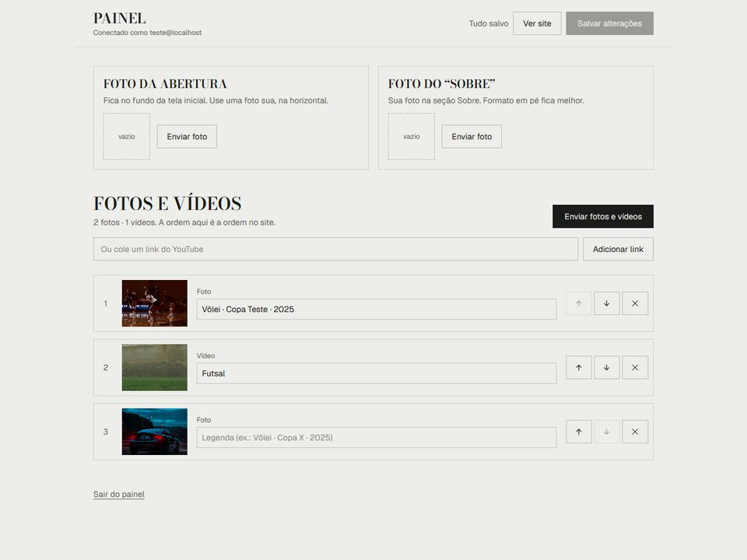Viewport: 747px width, 560px height.
Task: Remove item 3 car photo
Action: point(635,432)
